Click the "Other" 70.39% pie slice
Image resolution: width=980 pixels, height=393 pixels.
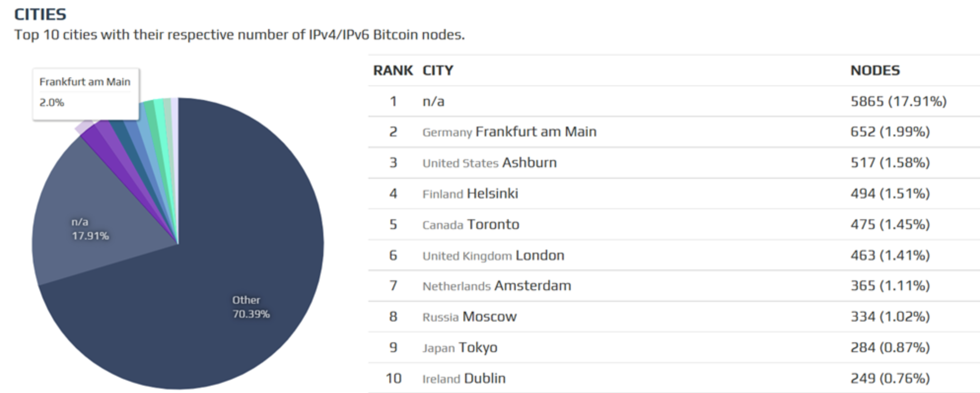pos(237,276)
